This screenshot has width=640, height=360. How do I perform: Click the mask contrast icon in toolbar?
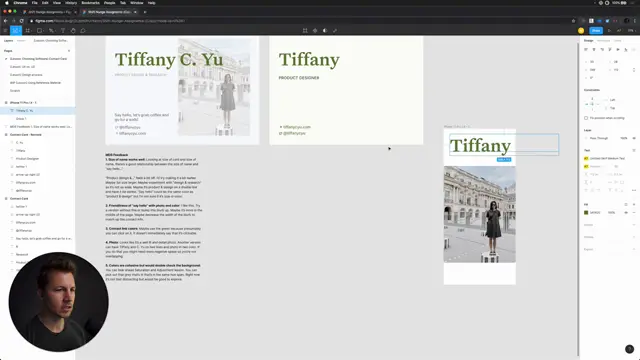(325, 31)
